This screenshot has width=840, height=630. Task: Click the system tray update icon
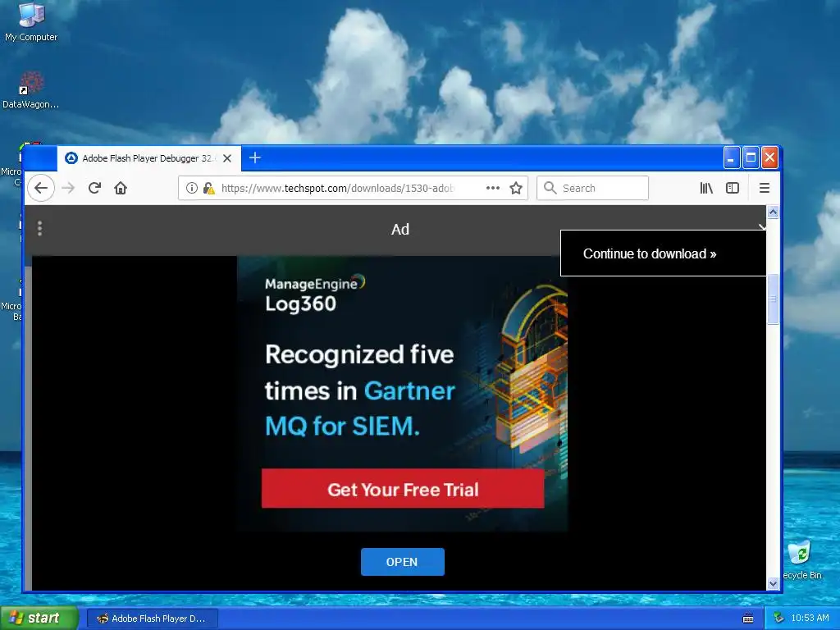[778, 619]
